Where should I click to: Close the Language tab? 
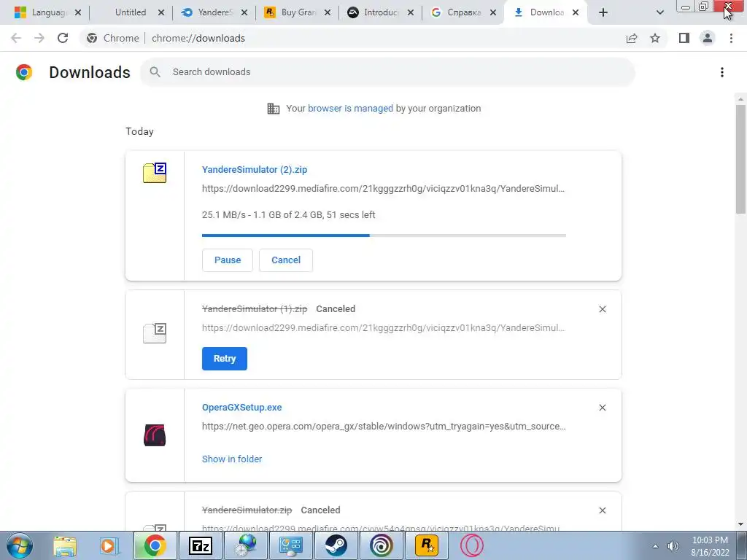coord(77,12)
